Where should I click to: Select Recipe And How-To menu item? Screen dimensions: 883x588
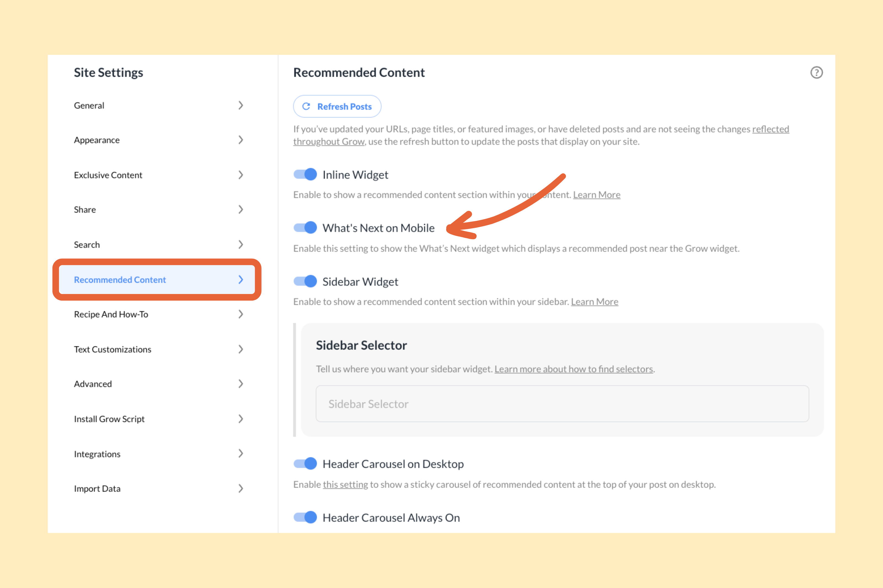(111, 314)
